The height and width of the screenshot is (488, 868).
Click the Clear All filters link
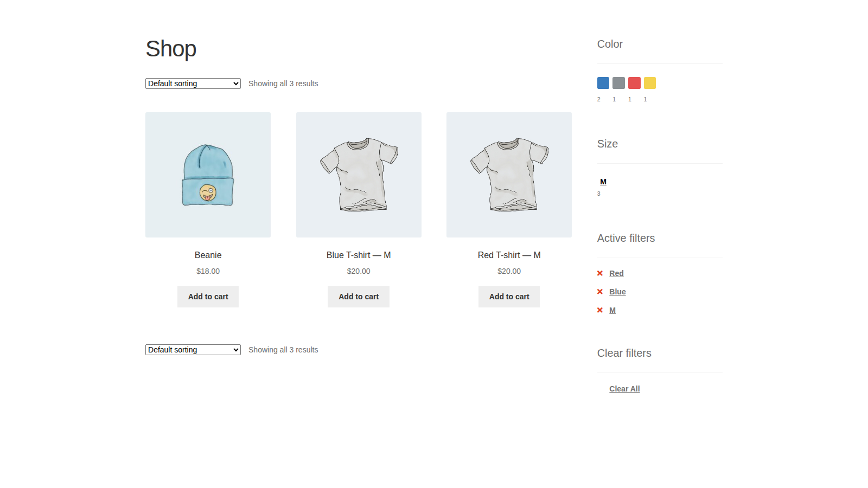(x=624, y=389)
